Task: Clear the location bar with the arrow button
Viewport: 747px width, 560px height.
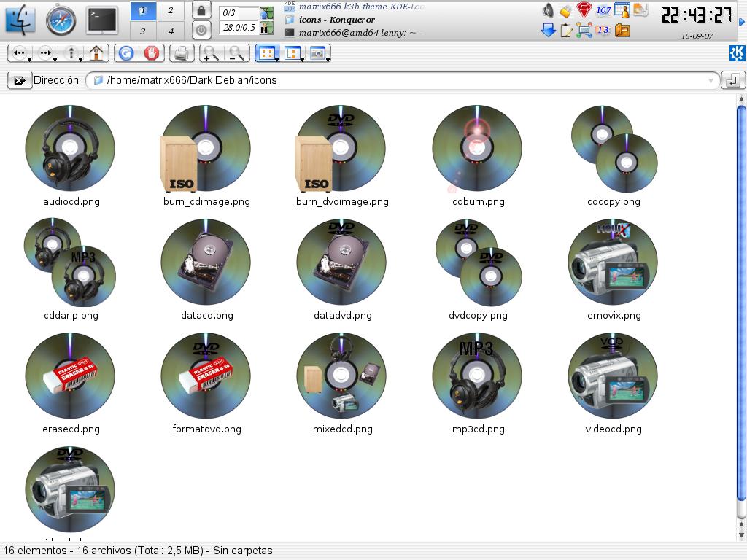Action: click(19, 80)
